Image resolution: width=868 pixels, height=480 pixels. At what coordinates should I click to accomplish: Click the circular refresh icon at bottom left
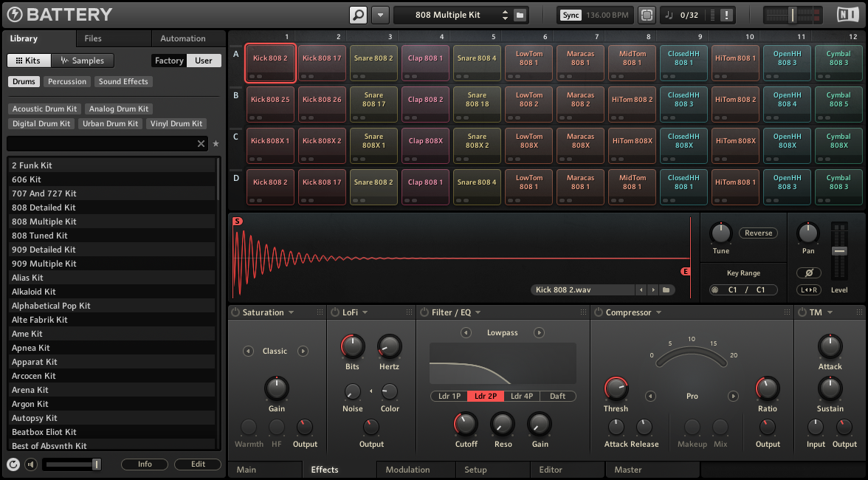point(13,464)
